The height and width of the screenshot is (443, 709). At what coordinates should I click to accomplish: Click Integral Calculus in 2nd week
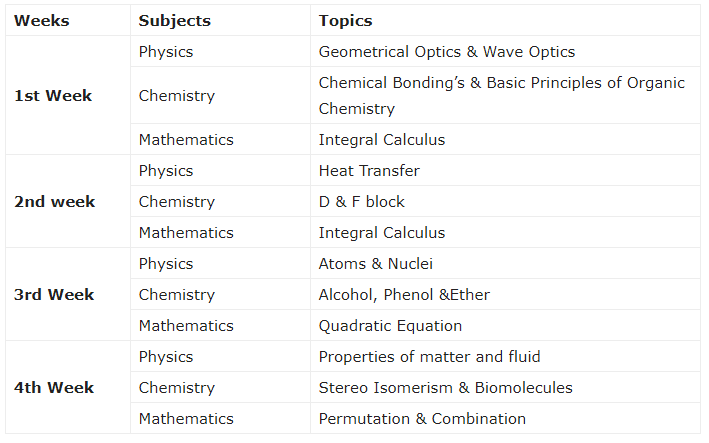382,233
